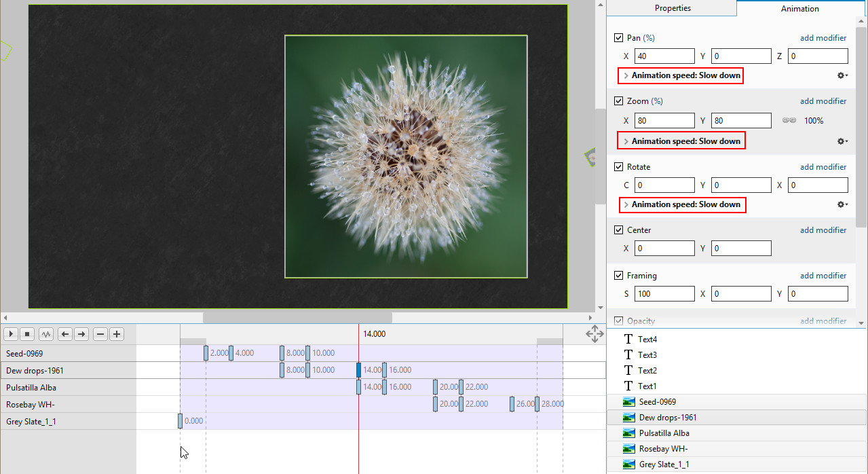Select the 14.000 keyframe on Dew drops-1961 track
This screenshot has width=868, height=474.
point(359,370)
